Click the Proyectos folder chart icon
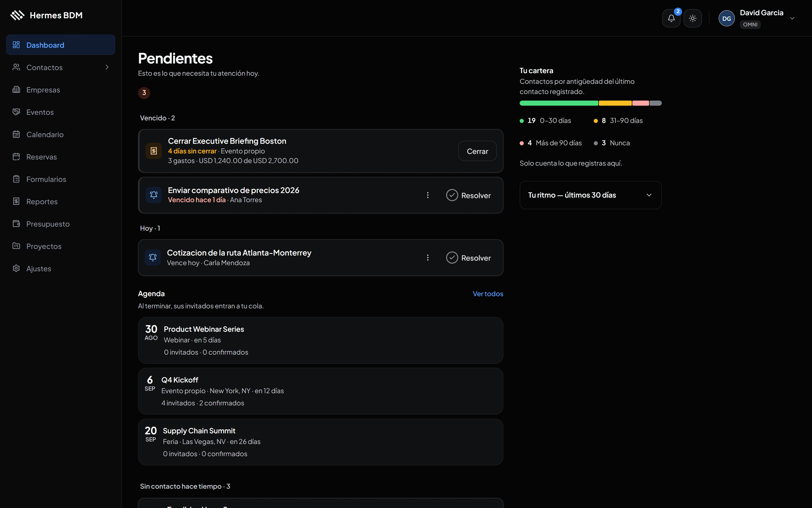Viewport: 812px width, 508px height. click(16, 246)
